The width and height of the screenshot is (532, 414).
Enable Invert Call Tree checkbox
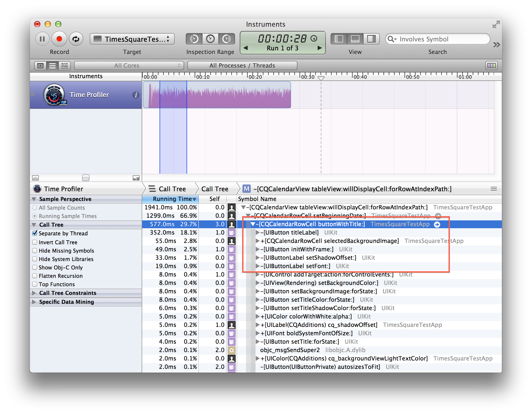(35, 242)
